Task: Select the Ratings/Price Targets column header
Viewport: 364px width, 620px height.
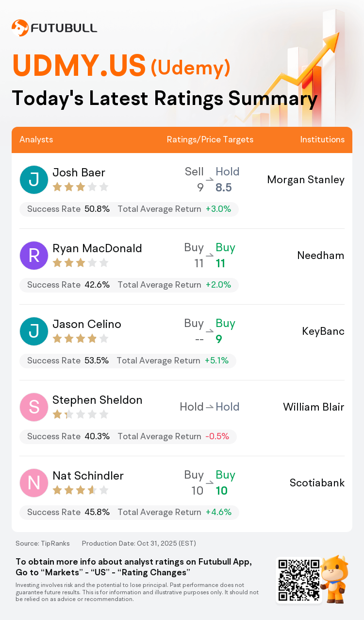Action: (x=210, y=139)
